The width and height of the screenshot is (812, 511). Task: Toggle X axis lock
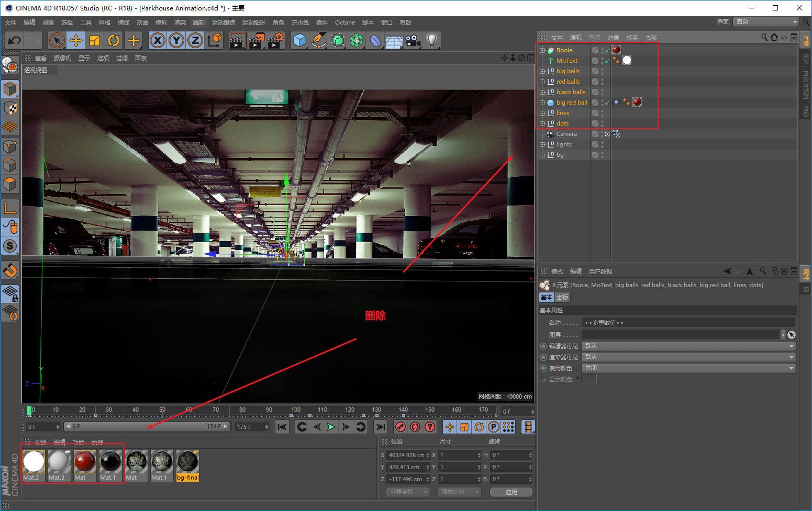tap(158, 40)
